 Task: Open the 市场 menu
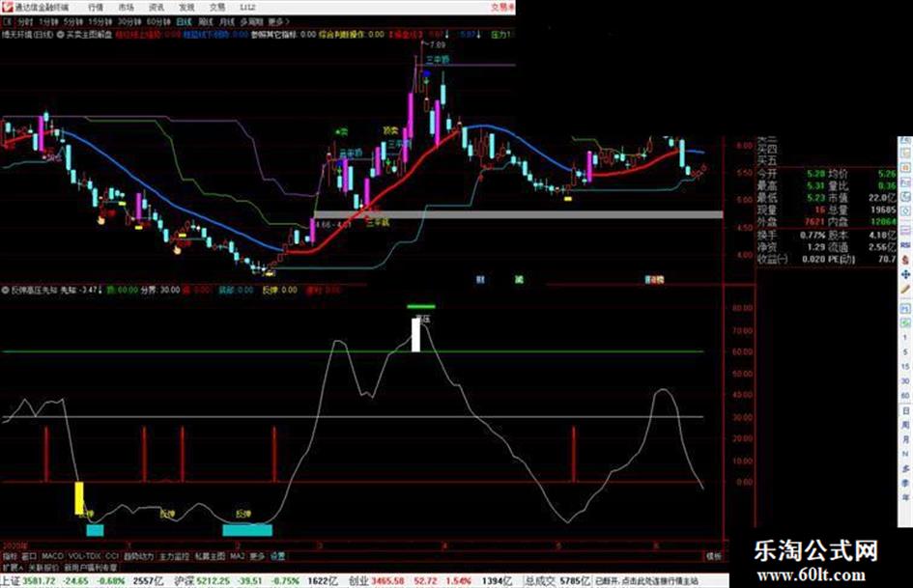(x=126, y=8)
